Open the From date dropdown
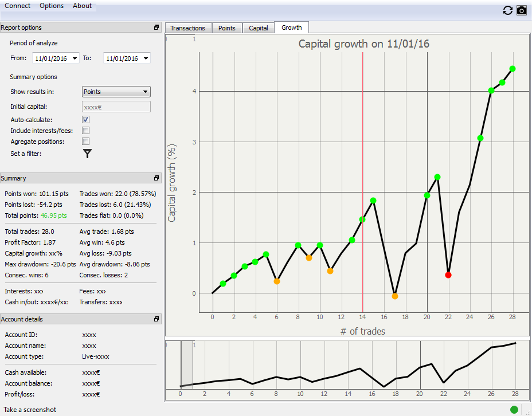Screen dimensions: 532x416 [75, 58]
